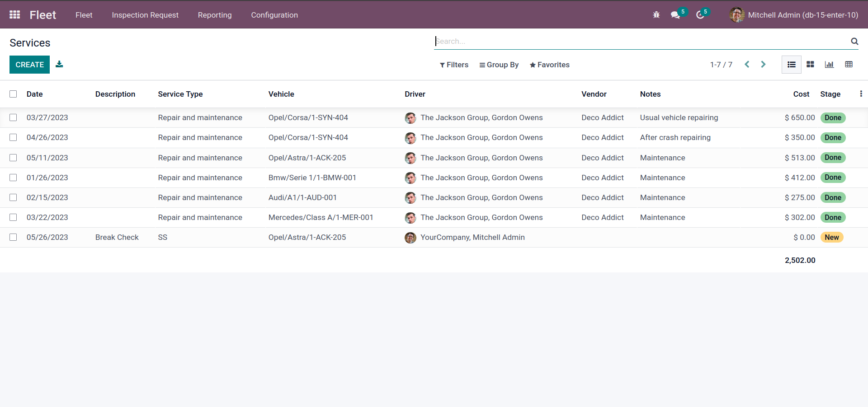Select the 04/26/2023 service row checkbox
Viewport: 868px width, 407px height.
pos(13,137)
